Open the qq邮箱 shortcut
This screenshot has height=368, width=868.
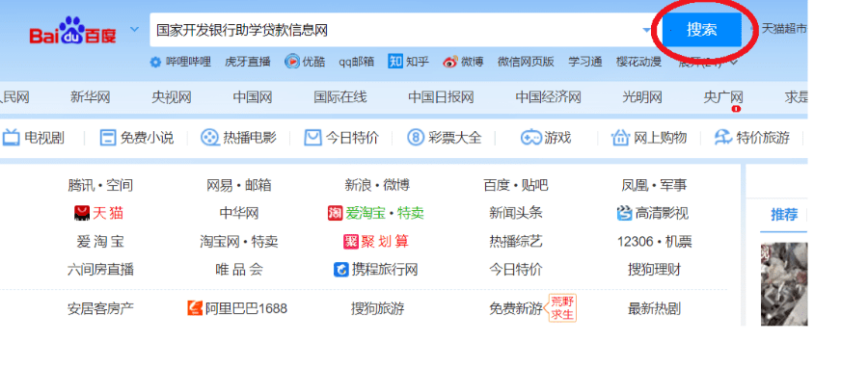coord(357,62)
